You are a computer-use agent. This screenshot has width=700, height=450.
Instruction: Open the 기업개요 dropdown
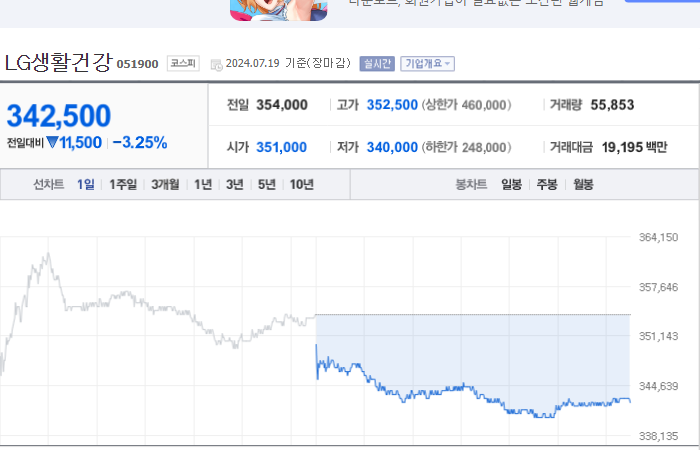pos(427,63)
